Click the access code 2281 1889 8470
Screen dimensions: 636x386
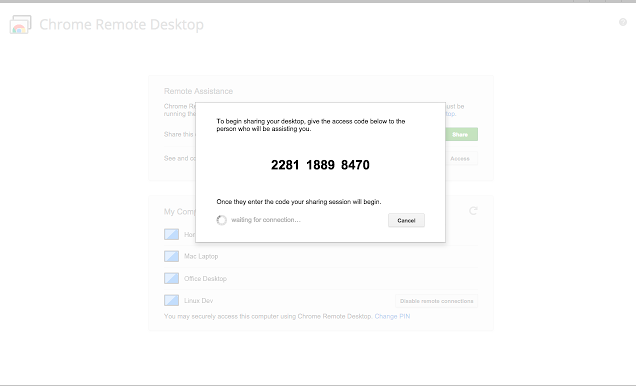point(320,165)
